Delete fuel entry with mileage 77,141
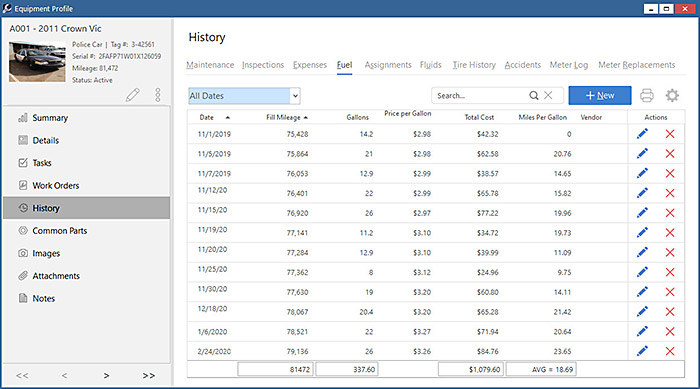700x389 pixels. click(670, 233)
